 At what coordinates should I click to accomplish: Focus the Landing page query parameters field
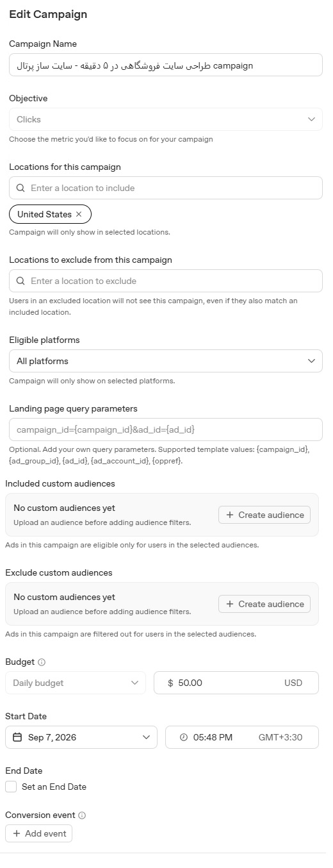tap(166, 430)
